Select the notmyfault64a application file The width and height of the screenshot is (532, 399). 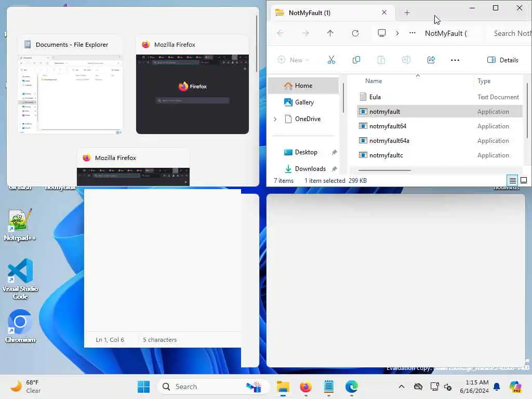coord(440,141)
